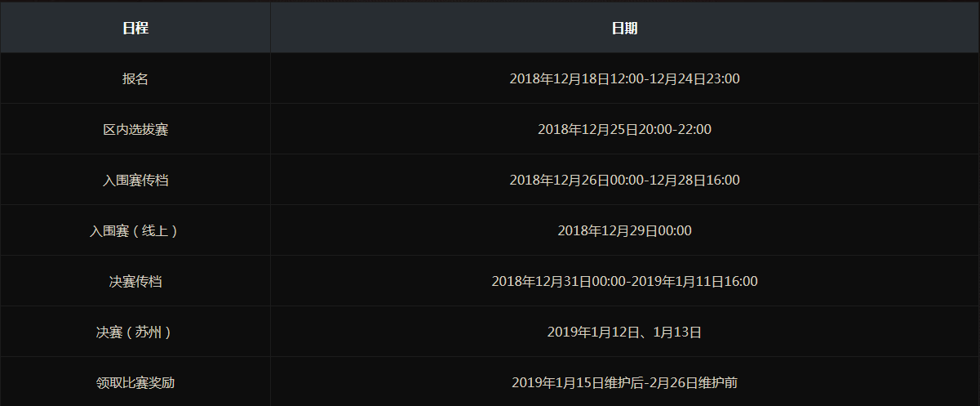980x406 pixels.
Task: Click date range 2018年12月26日00:00-12月28日16:00
Action: pos(625,181)
